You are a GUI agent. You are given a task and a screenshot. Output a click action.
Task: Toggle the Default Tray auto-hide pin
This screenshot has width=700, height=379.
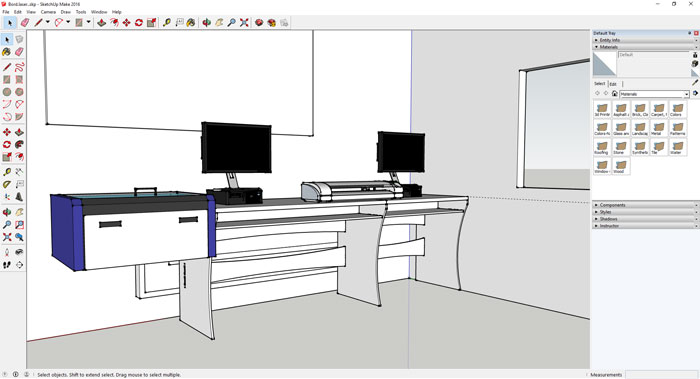pyautogui.click(x=689, y=33)
